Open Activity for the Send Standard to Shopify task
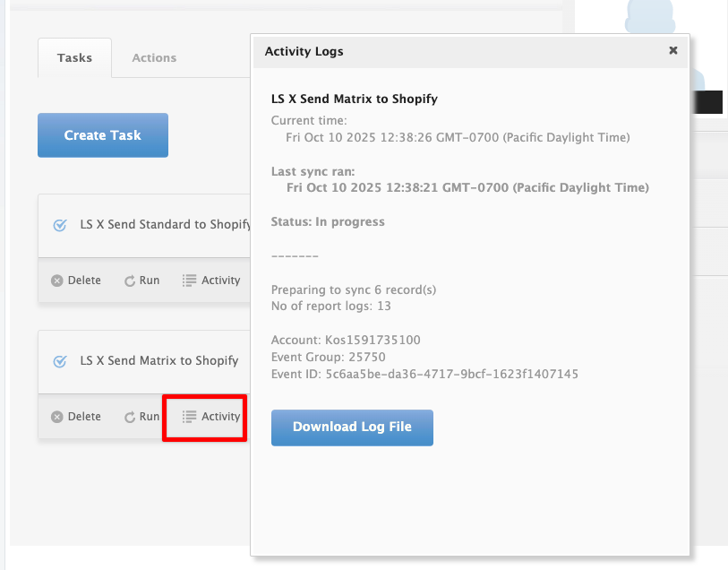The image size is (728, 570). 211,281
